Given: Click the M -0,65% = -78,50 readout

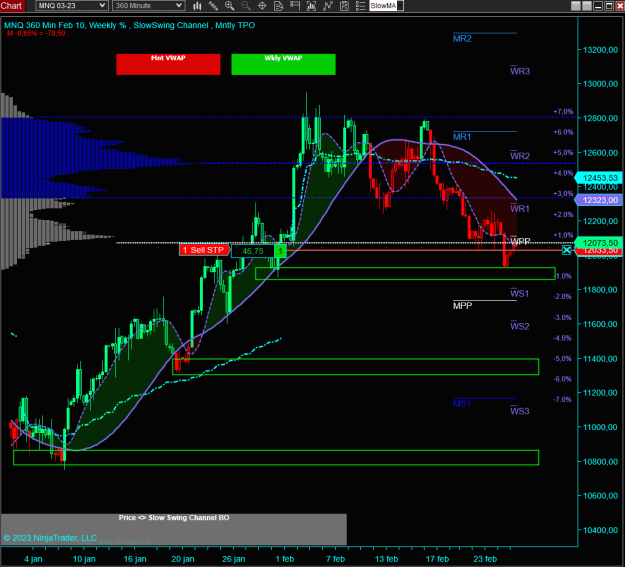Looking at the screenshot, I should tap(36, 33).
